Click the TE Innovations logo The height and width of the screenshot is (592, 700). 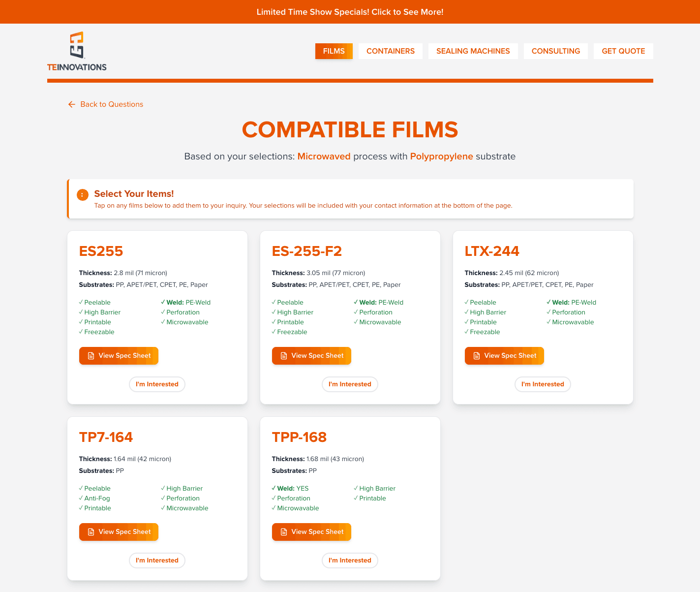[x=77, y=51]
